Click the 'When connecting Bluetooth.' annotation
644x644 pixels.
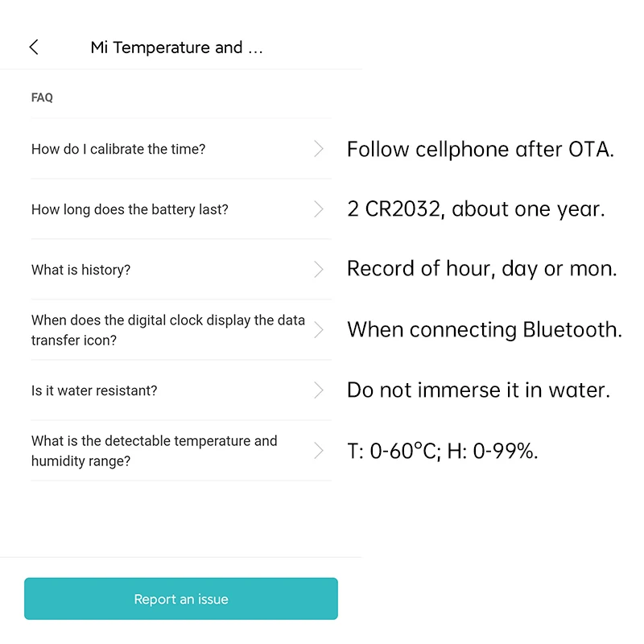click(x=485, y=330)
